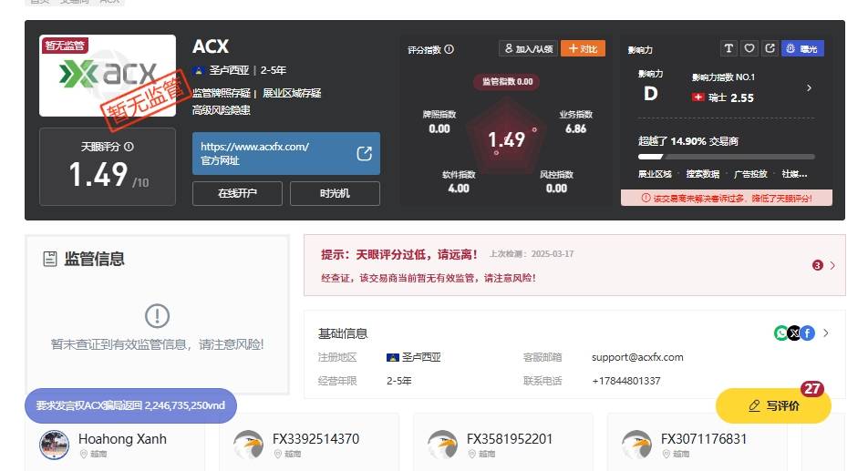Click 风控指数 0.00 value
Viewport: 868px width, 471px height.
point(556,189)
